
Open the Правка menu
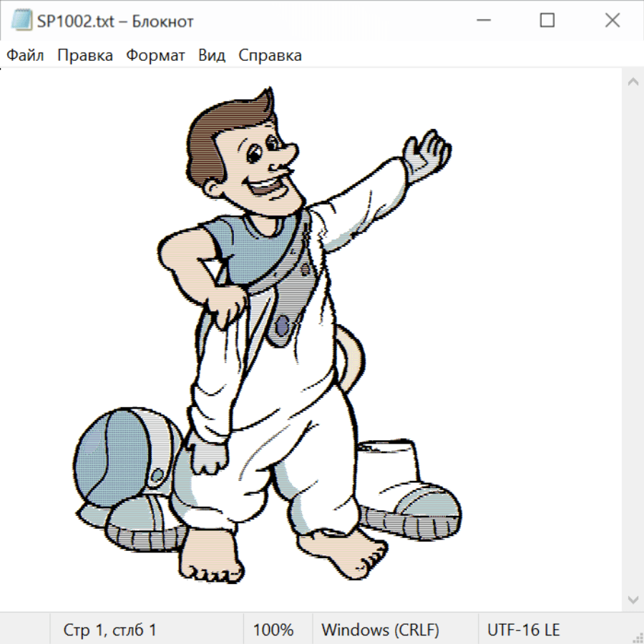click(x=85, y=56)
